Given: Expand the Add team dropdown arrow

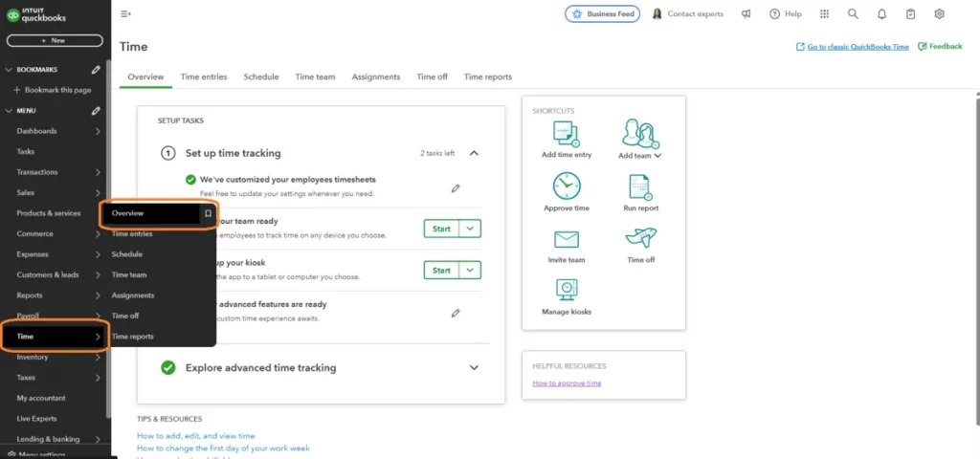Looking at the screenshot, I should coord(657,156).
